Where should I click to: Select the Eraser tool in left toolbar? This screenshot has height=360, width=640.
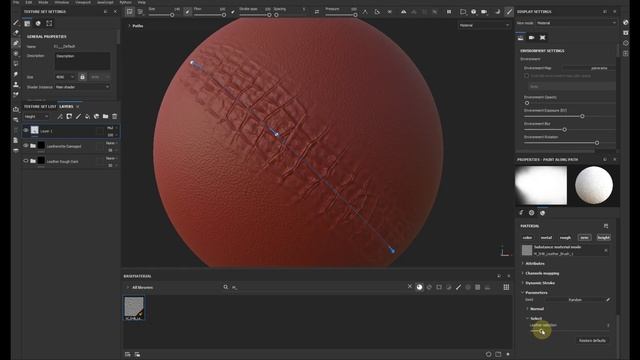point(16,33)
